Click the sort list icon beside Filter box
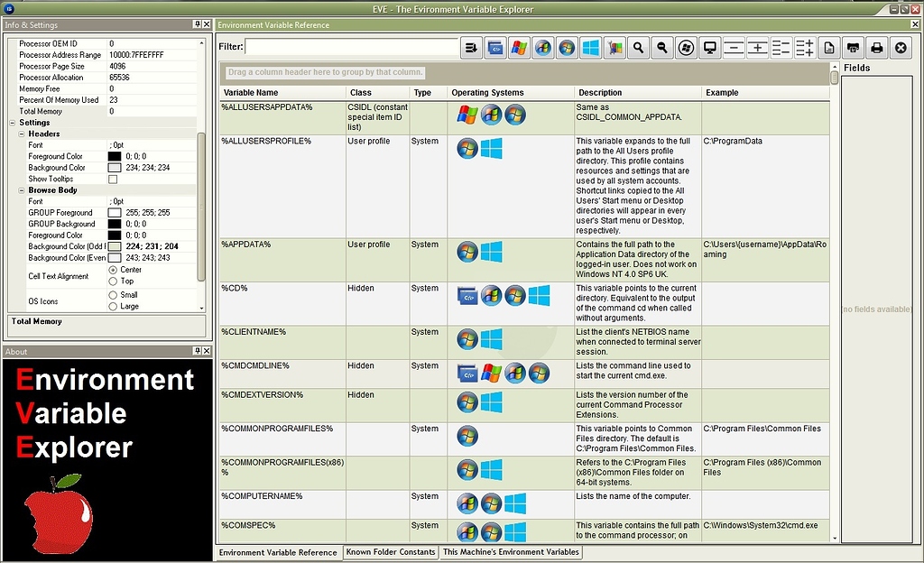This screenshot has height=563, width=924. coord(471,48)
